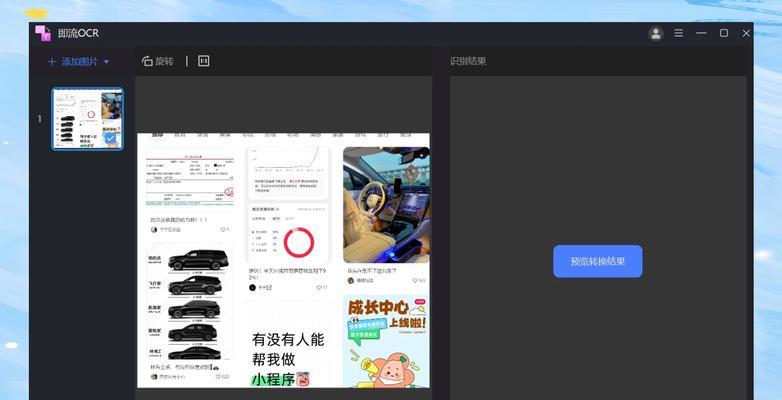Open the hamburger menu in title bar
This screenshot has height=400, width=782.
(x=679, y=33)
